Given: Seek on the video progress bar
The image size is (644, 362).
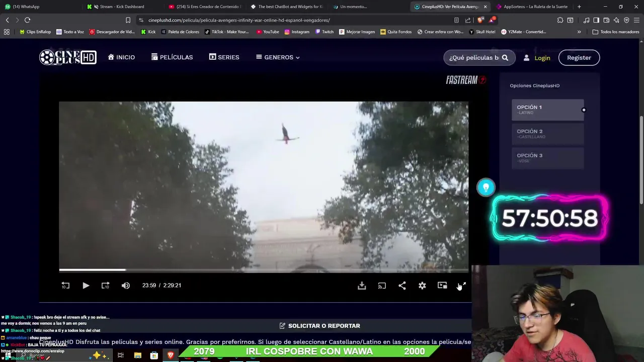Looking at the screenshot, I should [264, 270].
